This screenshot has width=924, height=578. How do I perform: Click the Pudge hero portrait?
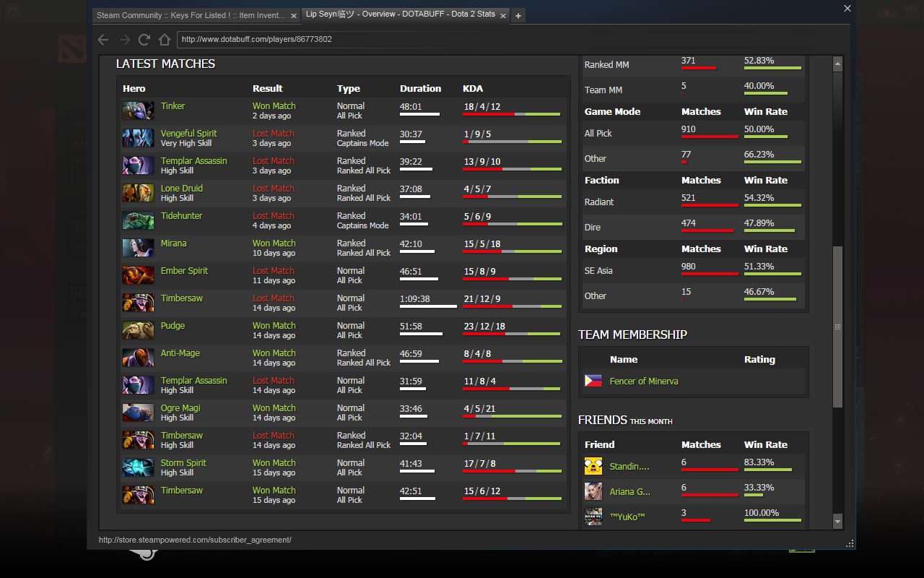click(138, 330)
